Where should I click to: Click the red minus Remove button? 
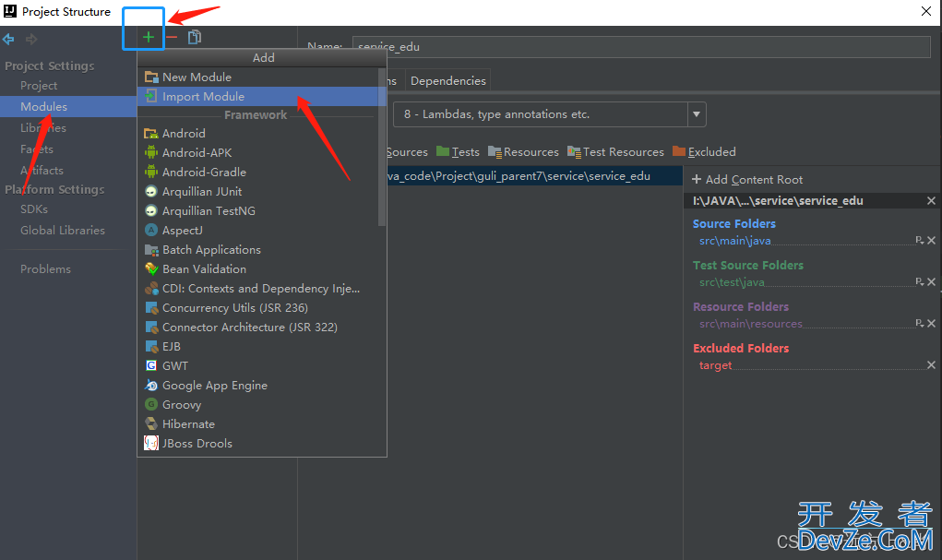pyautogui.click(x=172, y=37)
